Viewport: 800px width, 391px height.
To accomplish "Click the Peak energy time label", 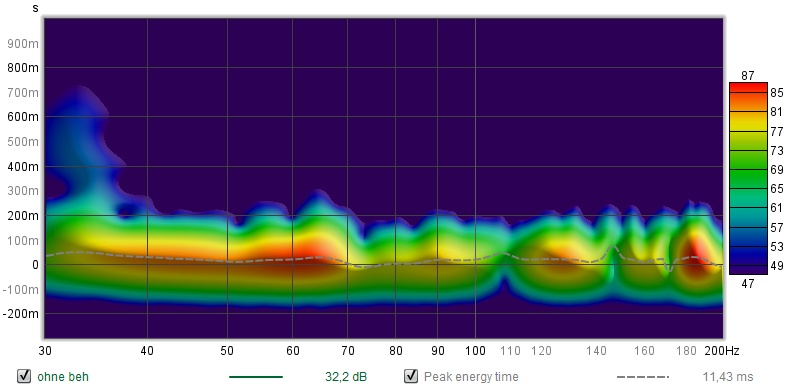I will [471, 377].
